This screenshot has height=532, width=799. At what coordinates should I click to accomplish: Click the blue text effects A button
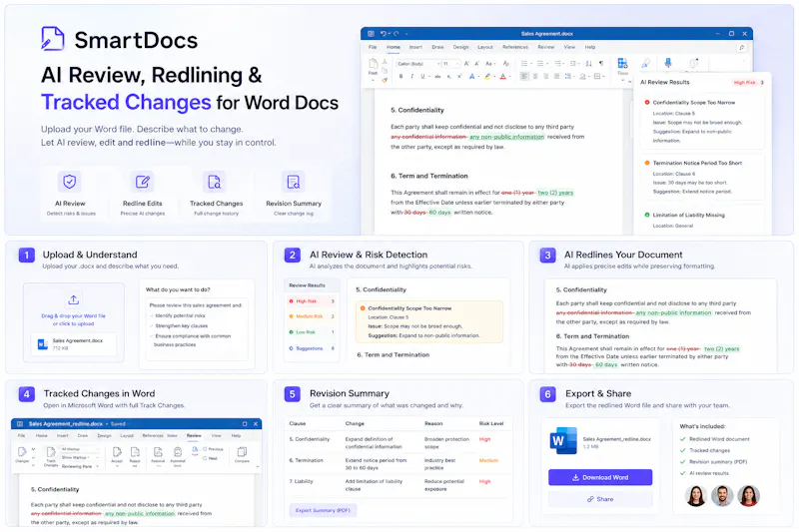[x=471, y=77]
